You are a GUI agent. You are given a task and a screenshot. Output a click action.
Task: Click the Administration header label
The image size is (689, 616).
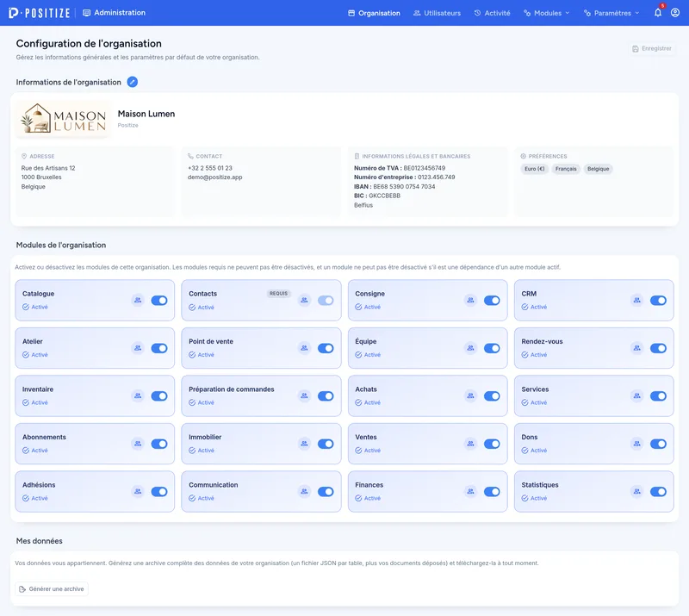point(115,13)
